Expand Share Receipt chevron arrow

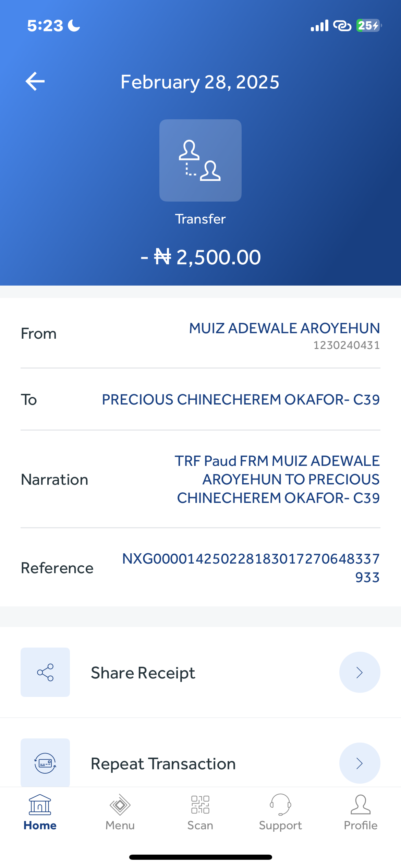click(x=360, y=672)
